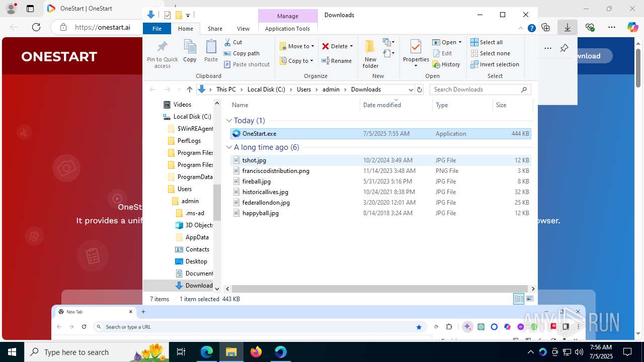The height and width of the screenshot is (362, 644).
Task: Select tshot.jpg file
Action: pos(380,160)
